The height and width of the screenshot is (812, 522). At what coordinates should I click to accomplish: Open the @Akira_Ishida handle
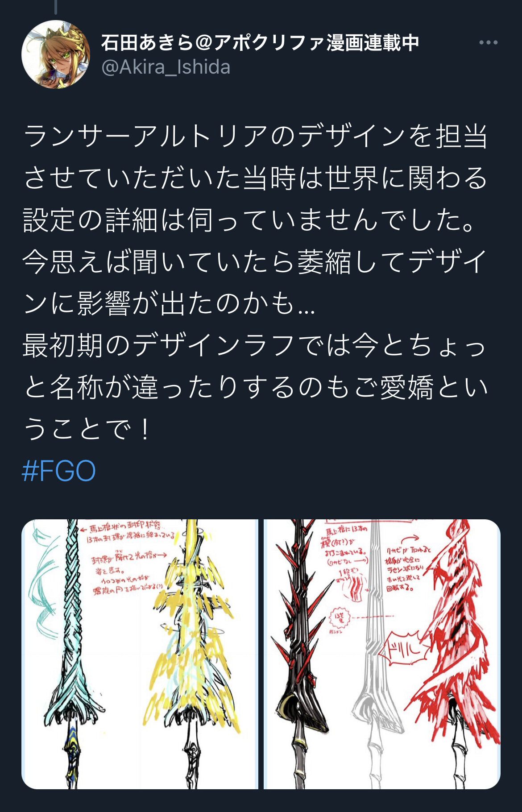pos(166,67)
